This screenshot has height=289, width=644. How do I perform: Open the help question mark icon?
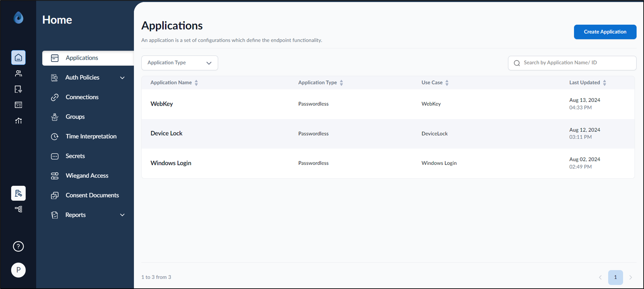[x=18, y=247]
